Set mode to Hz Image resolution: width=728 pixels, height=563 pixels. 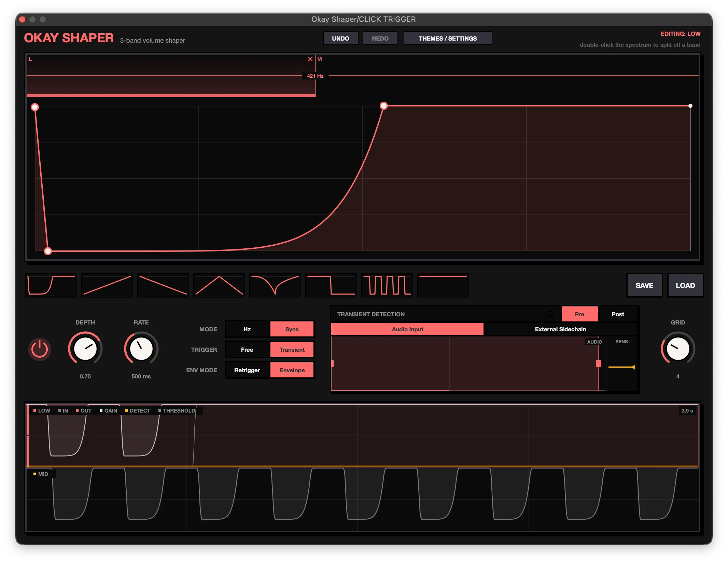247,329
